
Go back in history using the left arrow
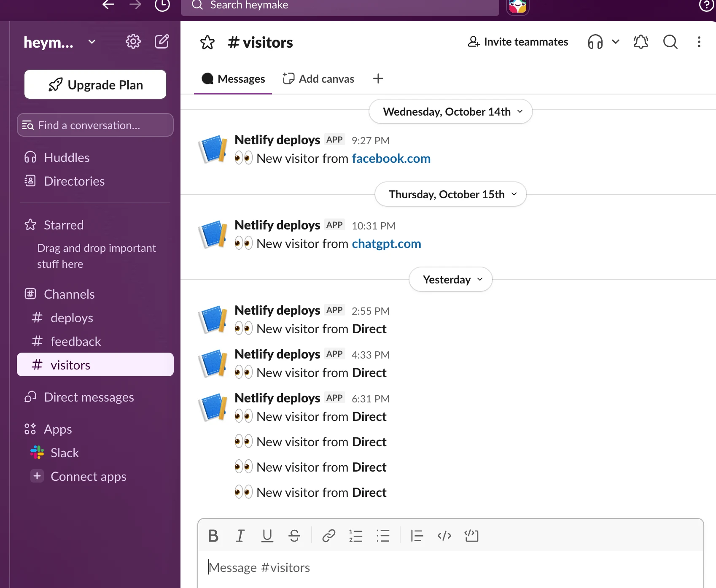(x=108, y=5)
